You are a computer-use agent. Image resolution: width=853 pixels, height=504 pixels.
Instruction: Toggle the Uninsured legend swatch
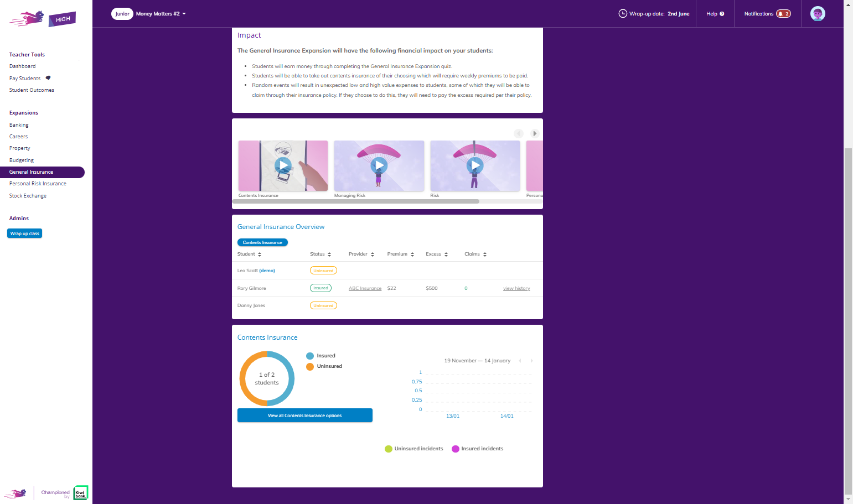(310, 366)
